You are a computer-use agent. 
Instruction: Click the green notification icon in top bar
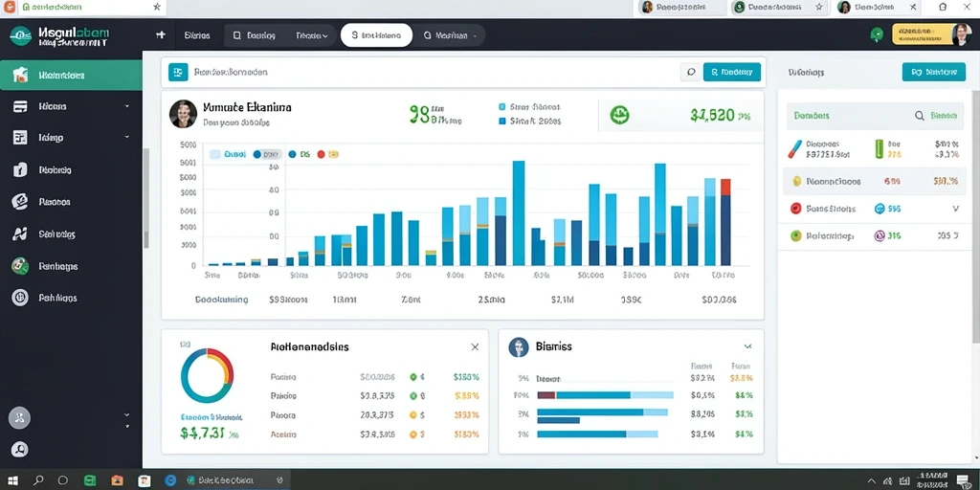tap(877, 35)
